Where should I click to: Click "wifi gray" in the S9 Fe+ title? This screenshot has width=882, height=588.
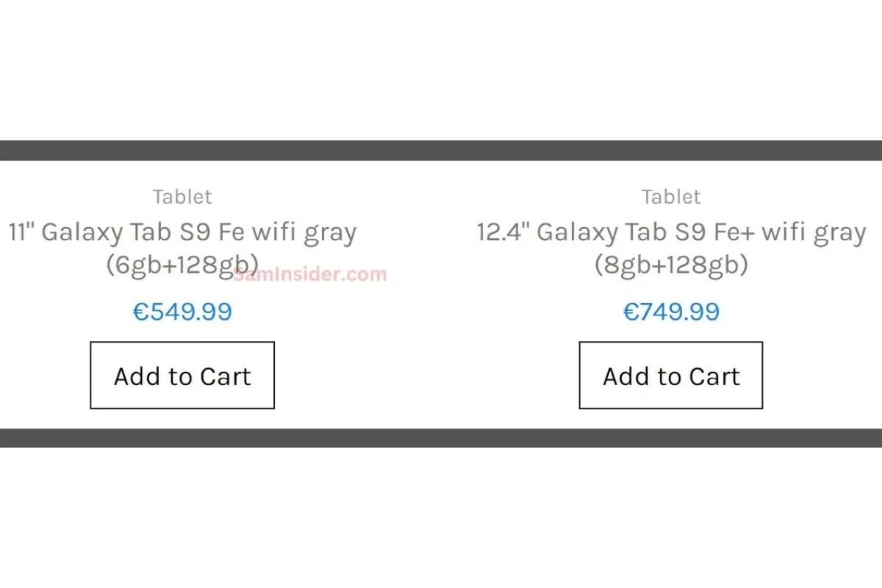click(x=814, y=233)
